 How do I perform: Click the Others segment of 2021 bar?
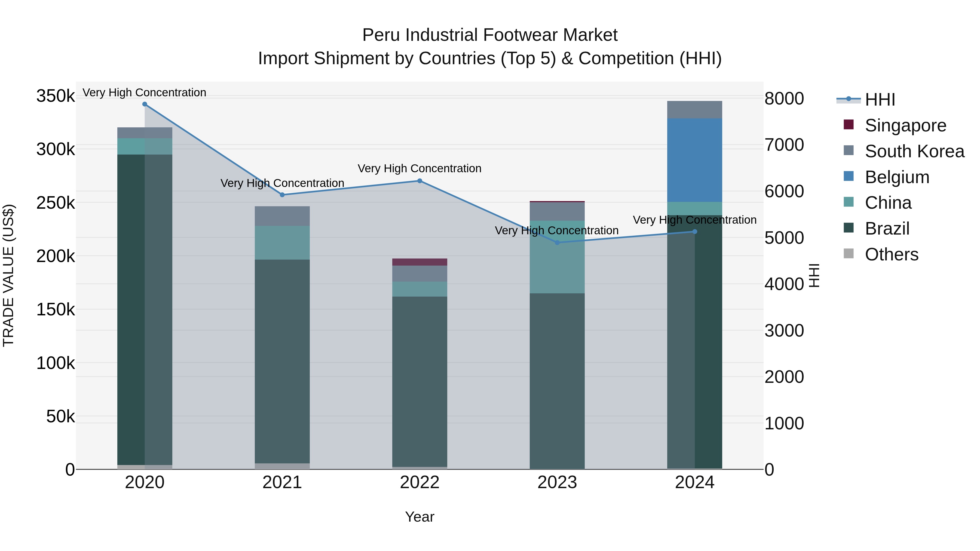[282, 466]
